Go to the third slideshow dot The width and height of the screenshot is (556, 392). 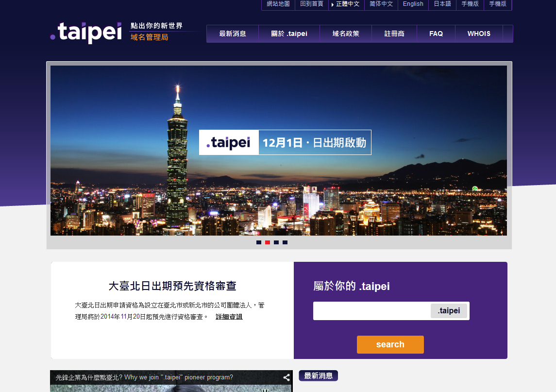(x=276, y=242)
